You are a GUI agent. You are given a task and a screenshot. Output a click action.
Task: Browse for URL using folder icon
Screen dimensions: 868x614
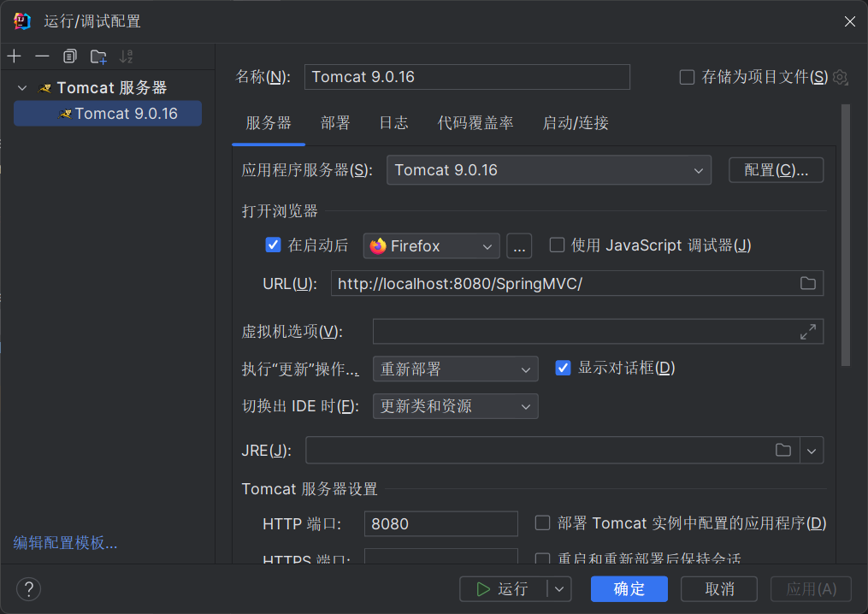(807, 283)
